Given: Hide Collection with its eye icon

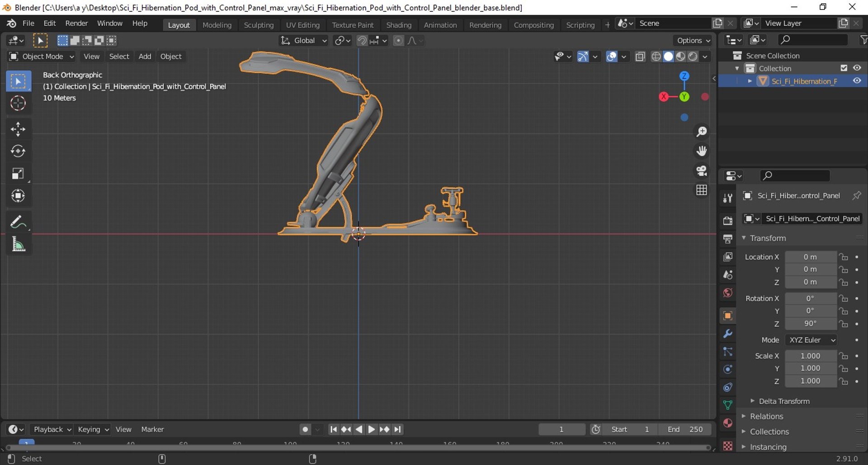Looking at the screenshot, I should pos(857,68).
